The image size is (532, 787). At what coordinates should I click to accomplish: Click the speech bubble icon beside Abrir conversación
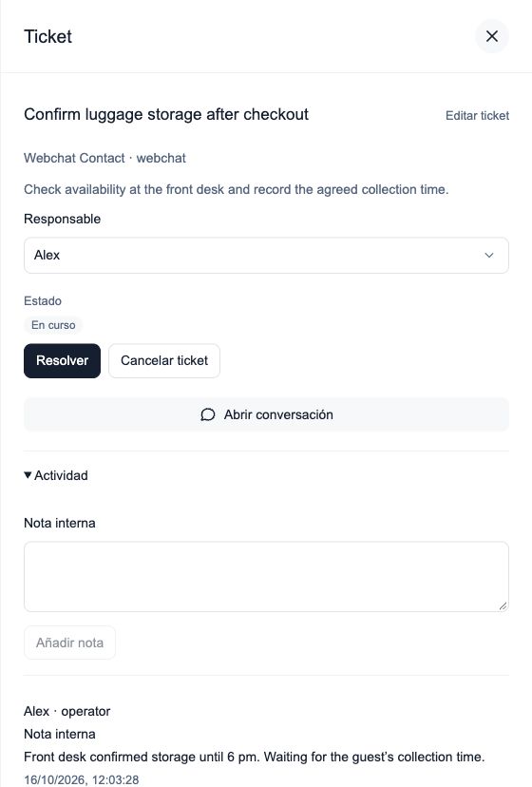coord(208,414)
